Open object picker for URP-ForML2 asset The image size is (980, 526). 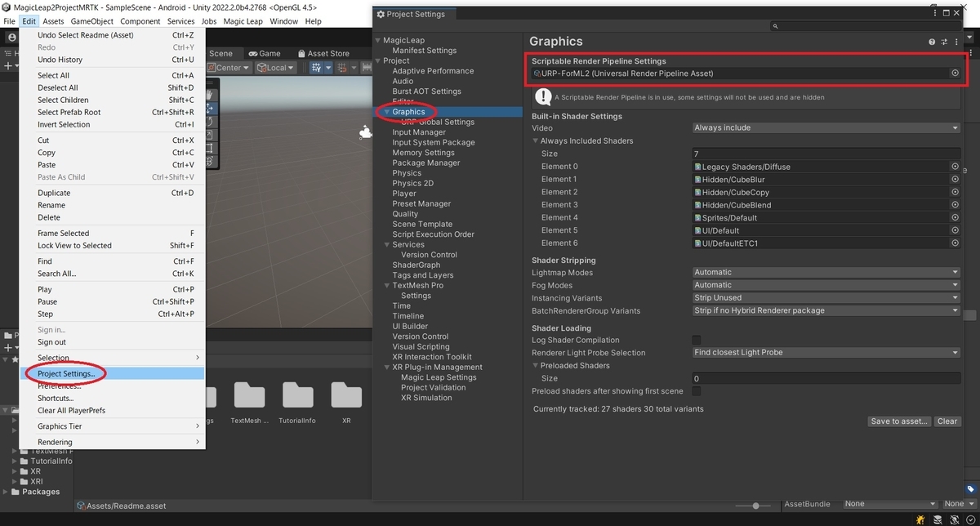tap(955, 74)
